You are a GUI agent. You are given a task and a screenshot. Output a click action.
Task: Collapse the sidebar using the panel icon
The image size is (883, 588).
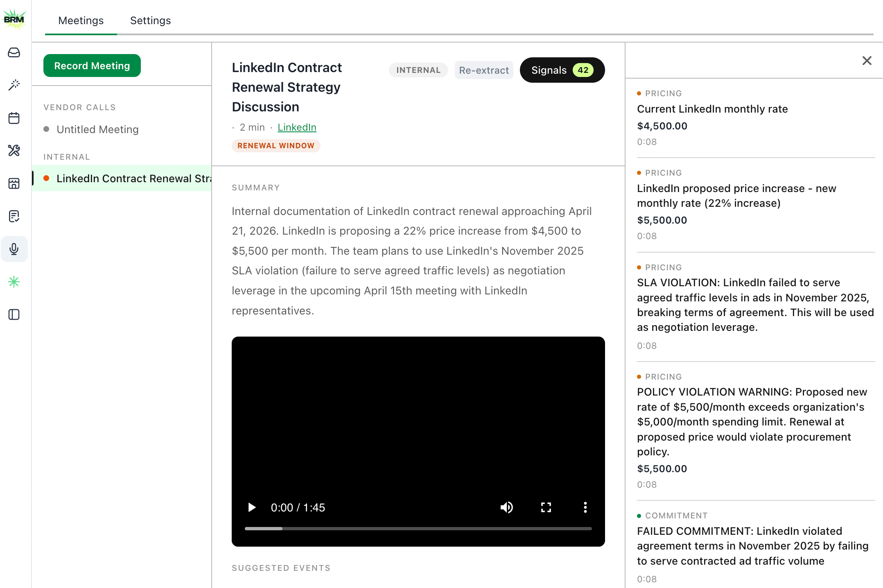[x=14, y=314]
